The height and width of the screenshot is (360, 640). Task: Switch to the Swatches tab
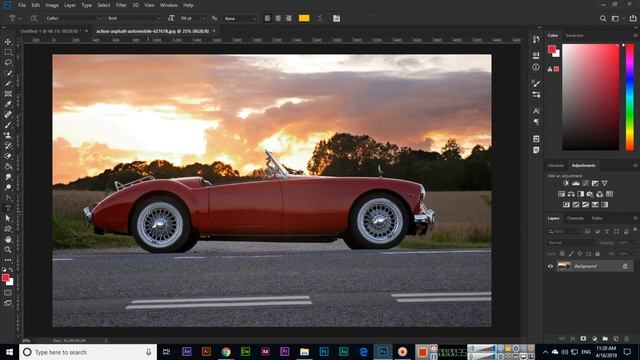574,36
